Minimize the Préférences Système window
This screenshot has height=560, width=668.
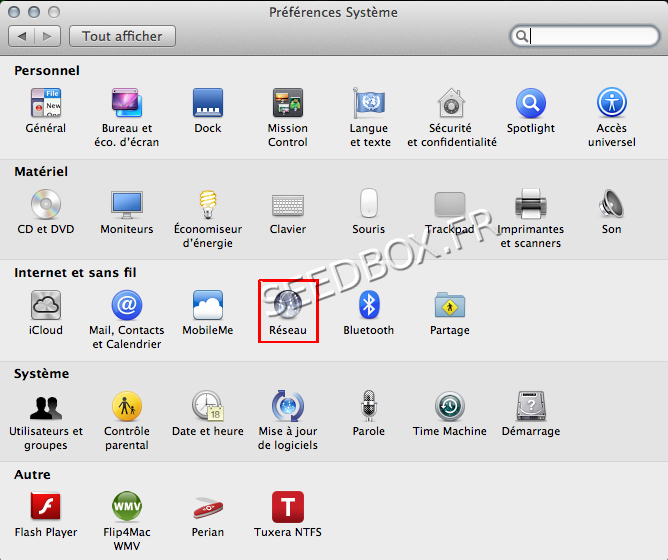pos(34,12)
